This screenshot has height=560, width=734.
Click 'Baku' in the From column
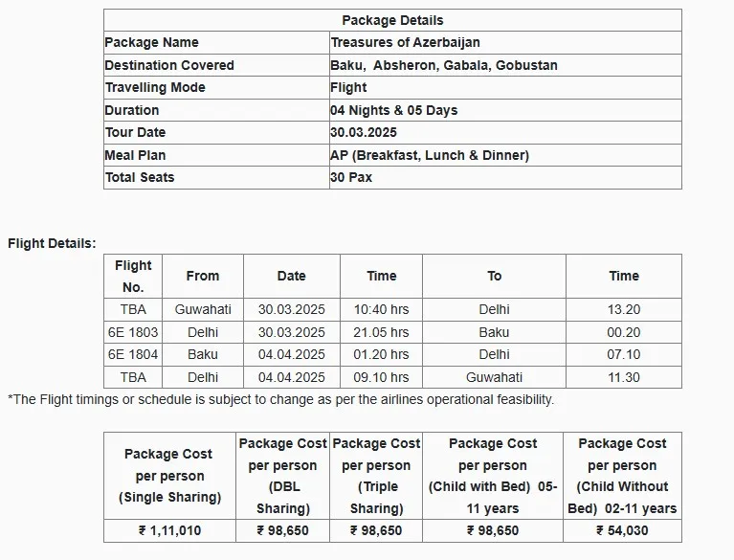pyautogui.click(x=203, y=354)
